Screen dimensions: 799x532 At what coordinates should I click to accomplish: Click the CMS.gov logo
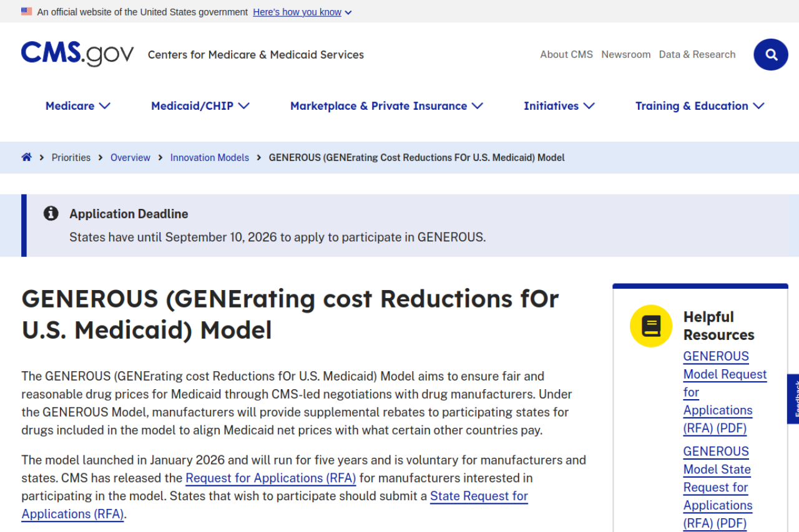[77, 54]
